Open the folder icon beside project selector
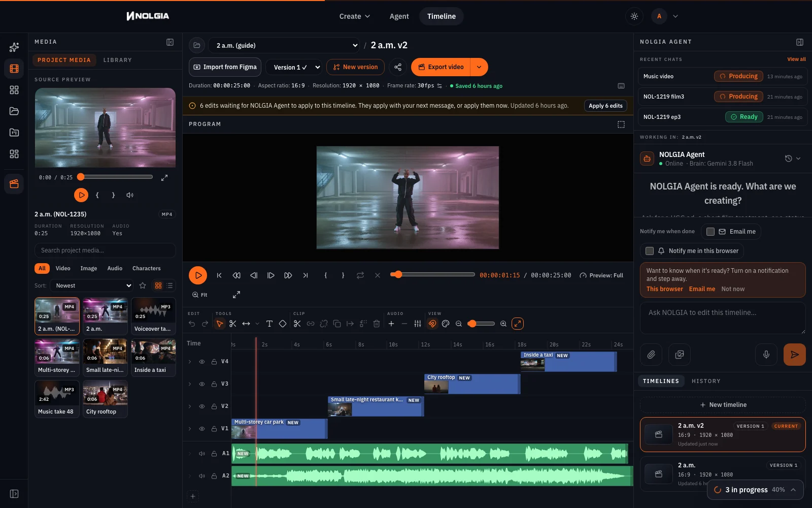The image size is (812, 508). pos(197,45)
